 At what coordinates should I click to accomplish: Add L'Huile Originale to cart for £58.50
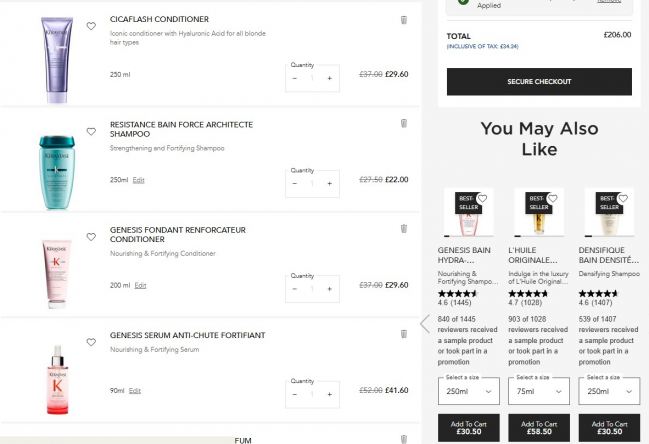tap(539, 428)
